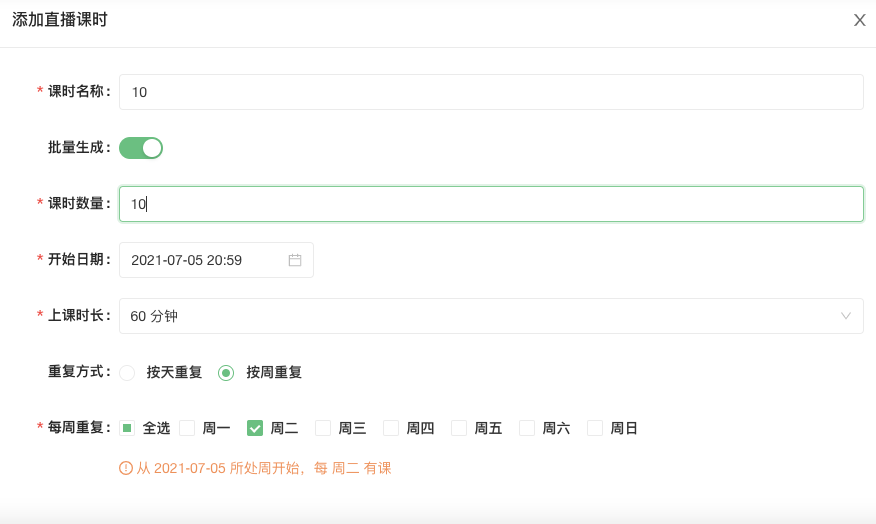The height and width of the screenshot is (524, 876).
Task: Open the calendar icon in 开始日期
Action: click(x=295, y=260)
